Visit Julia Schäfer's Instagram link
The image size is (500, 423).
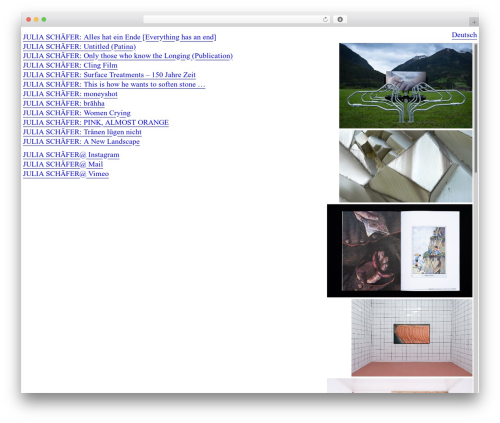[71, 155]
